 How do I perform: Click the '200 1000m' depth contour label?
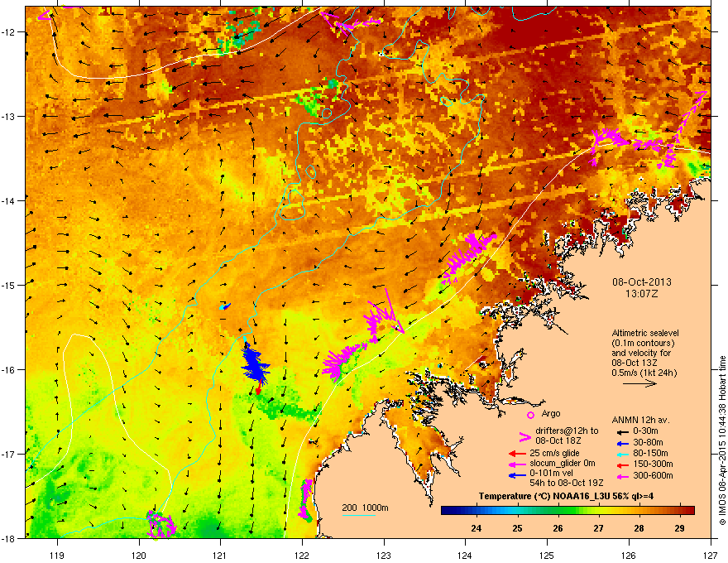point(365,508)
